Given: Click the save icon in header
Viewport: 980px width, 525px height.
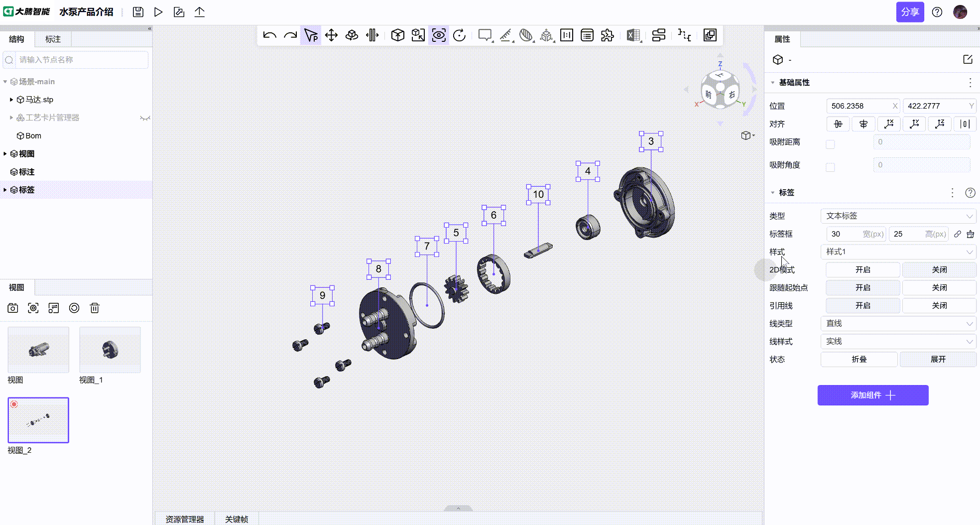Looking at the screenshot, I should [138, 12].
